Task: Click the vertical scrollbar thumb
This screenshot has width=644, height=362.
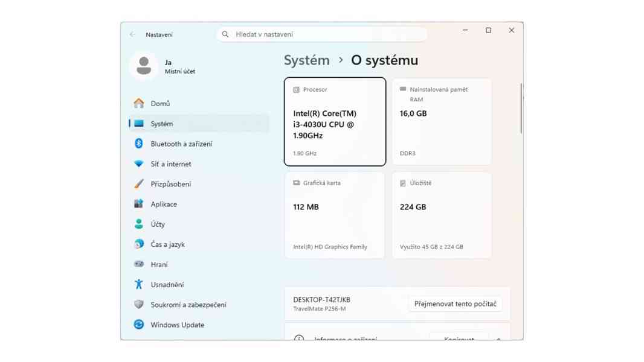Action: [521, 108]
